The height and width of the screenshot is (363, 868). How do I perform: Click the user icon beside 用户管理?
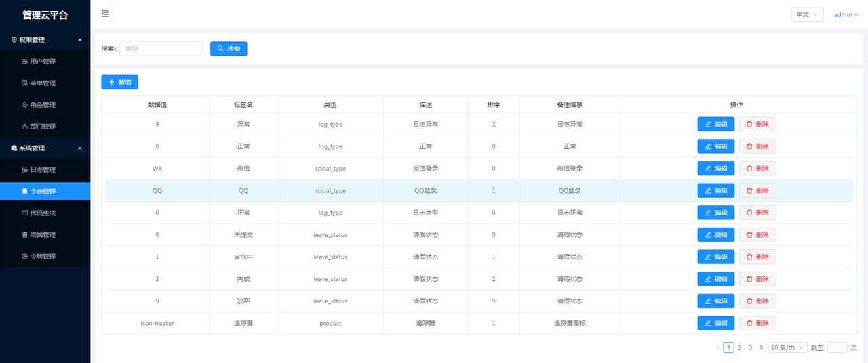pyautogui.click(x=25, y=62)
